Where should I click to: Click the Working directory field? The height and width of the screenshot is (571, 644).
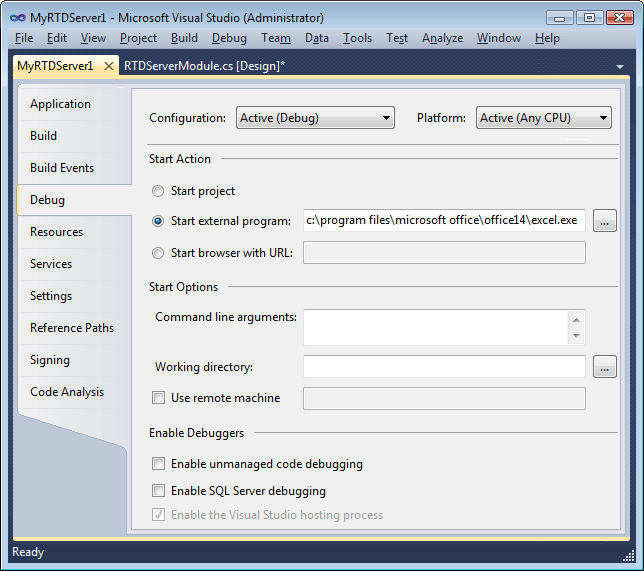pyautogui.click(x=444, y=366)
